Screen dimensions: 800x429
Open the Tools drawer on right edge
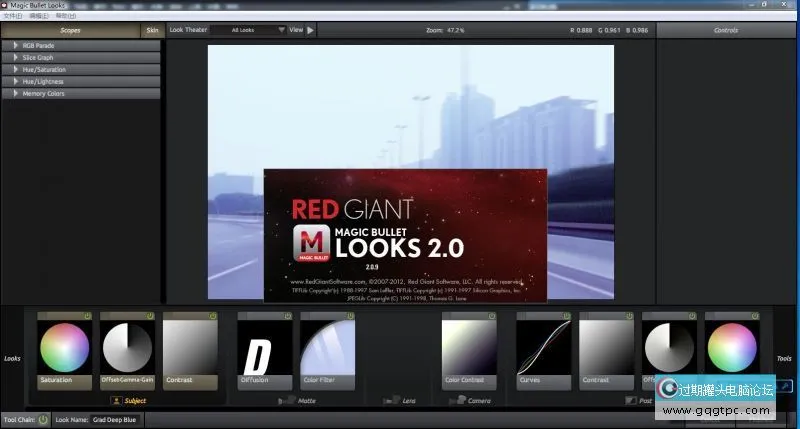coord(784,357)
